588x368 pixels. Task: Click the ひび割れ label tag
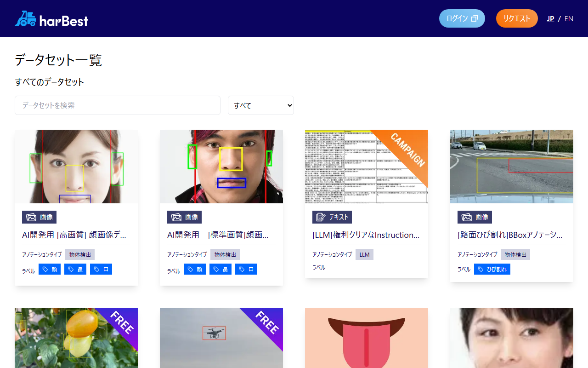point(492,269)
